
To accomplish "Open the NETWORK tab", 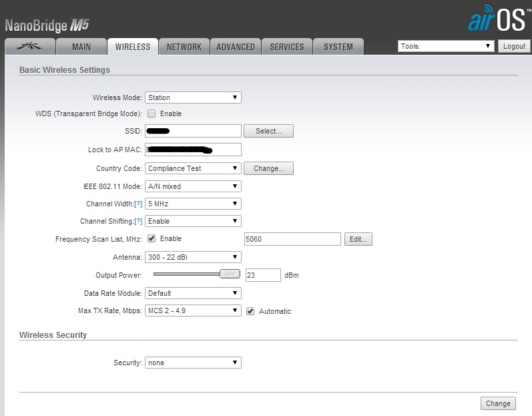I will point(184,47).
